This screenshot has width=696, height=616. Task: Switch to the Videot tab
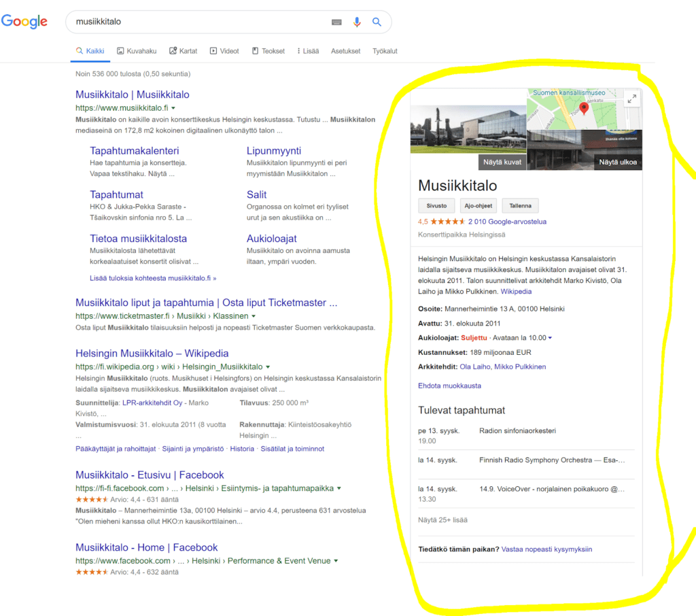pos(224,51)
